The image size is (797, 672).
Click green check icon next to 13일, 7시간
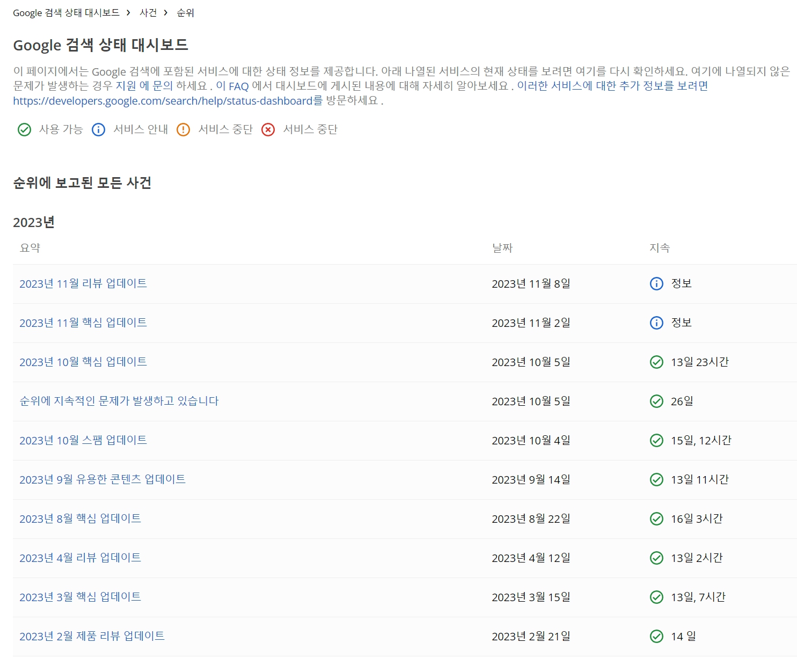[656, 597]
